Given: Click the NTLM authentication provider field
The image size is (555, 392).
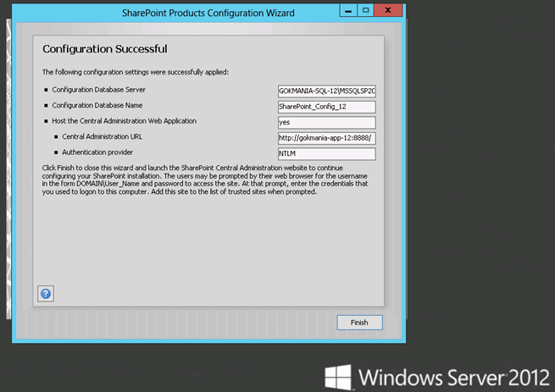Looking at the screenshot, I should tap(327, 153).
